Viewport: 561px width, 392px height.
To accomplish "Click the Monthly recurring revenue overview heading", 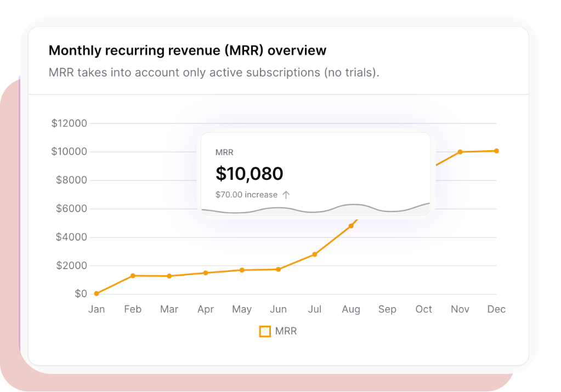I will 188,50.
